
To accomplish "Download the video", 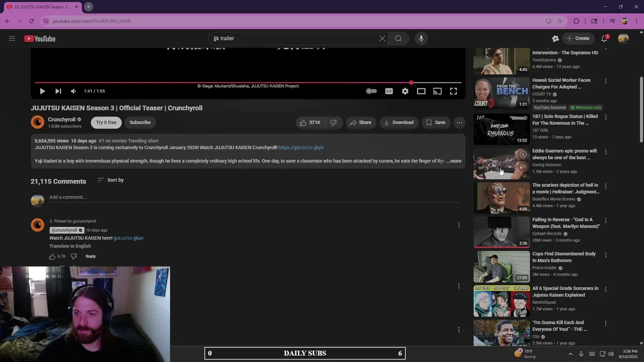I will [399, 122].
